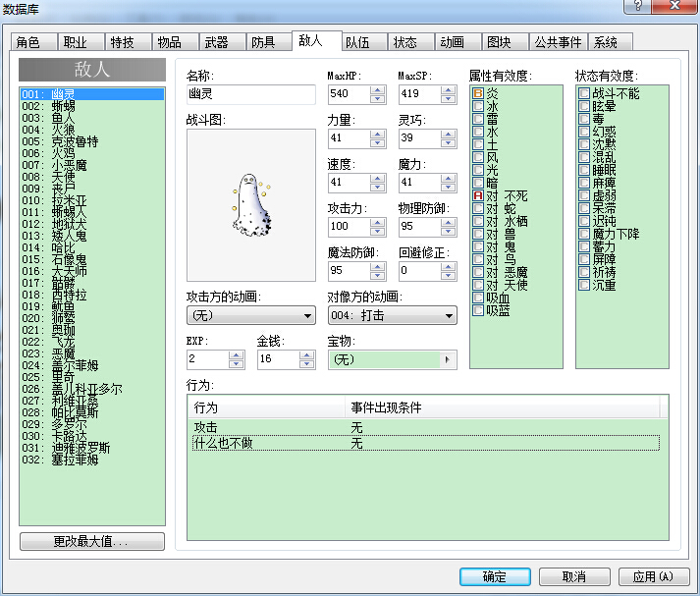This screenshot has height=596, width=700.
Task: Decrease the 魔力 value
Action: click(449, 188)
